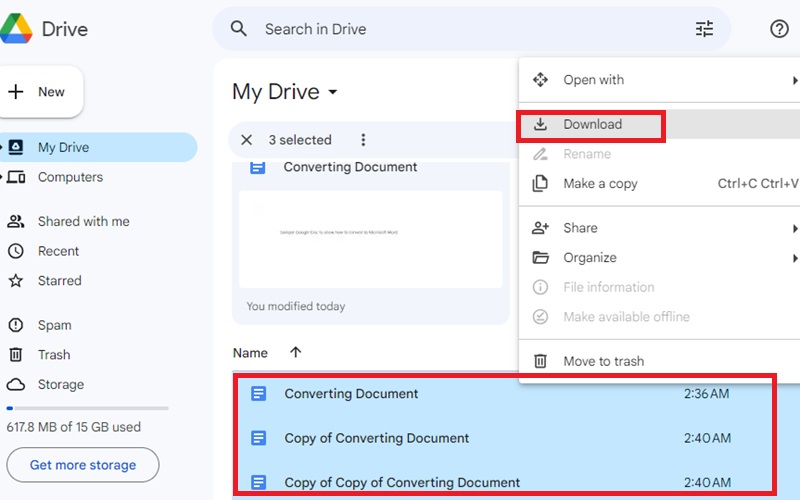
Task: Expand the Organize submenu arrow
Action: click(795, 258)
